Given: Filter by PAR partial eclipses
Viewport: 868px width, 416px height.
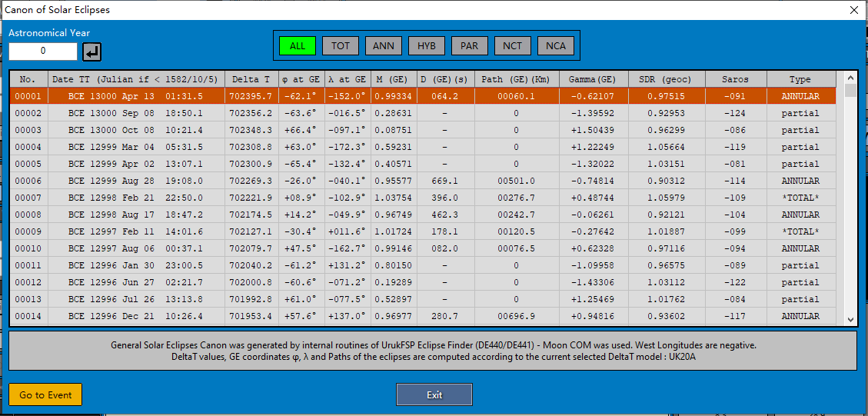Looking at the screenshot, I should tap(470, 46).
